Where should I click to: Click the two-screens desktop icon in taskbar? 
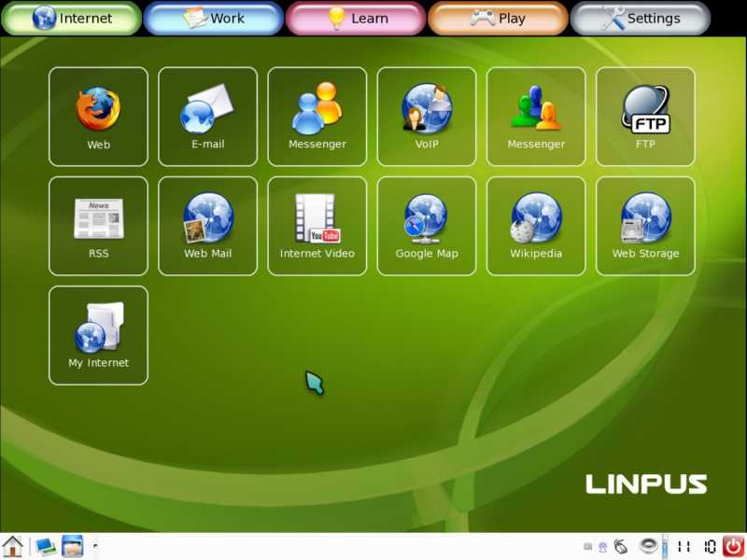coord(46,547)
